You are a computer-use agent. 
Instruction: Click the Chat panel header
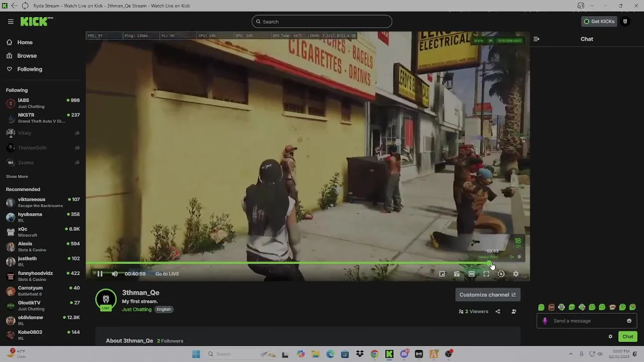(x=587, y=39)
